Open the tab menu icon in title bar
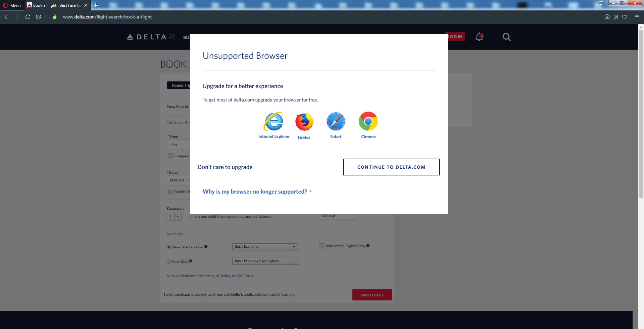The height and width of the screenshot is (329, 644). [601, 3]
